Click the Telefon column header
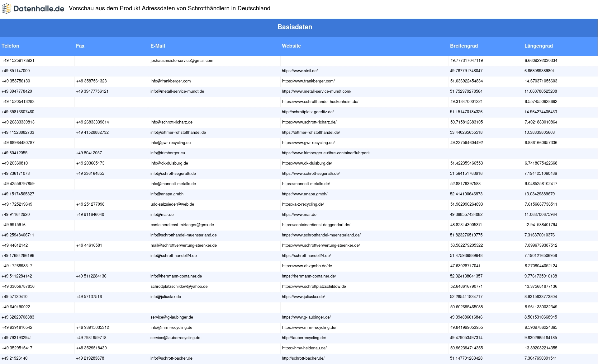The image size is (598, 364). click(10, 46)
